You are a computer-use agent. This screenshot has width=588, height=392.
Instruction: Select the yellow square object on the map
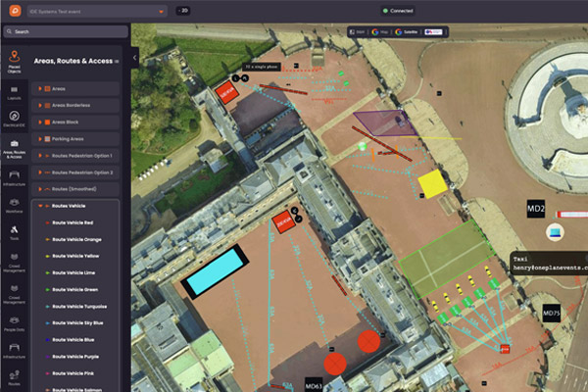pyautogui.click(x=433, y=183)
